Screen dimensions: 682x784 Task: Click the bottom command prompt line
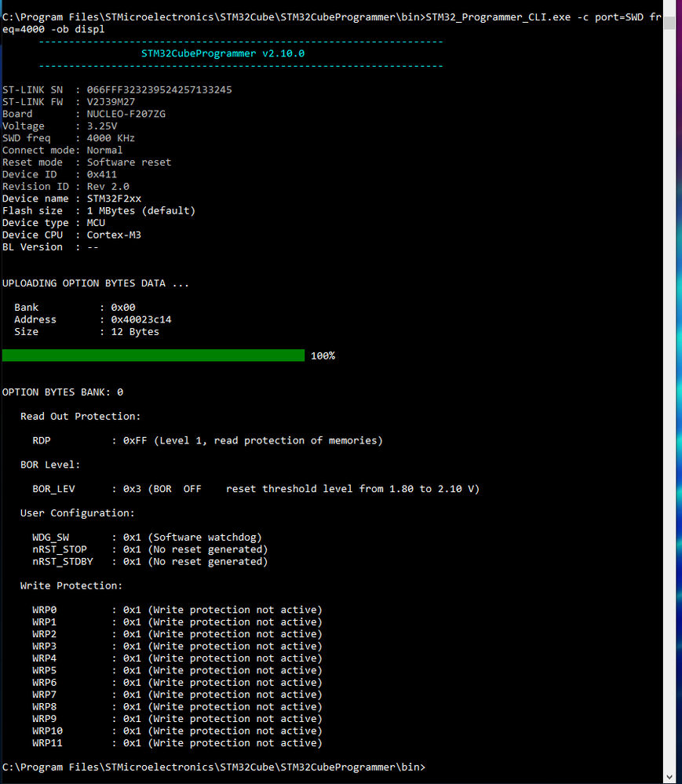pos(214,767)
